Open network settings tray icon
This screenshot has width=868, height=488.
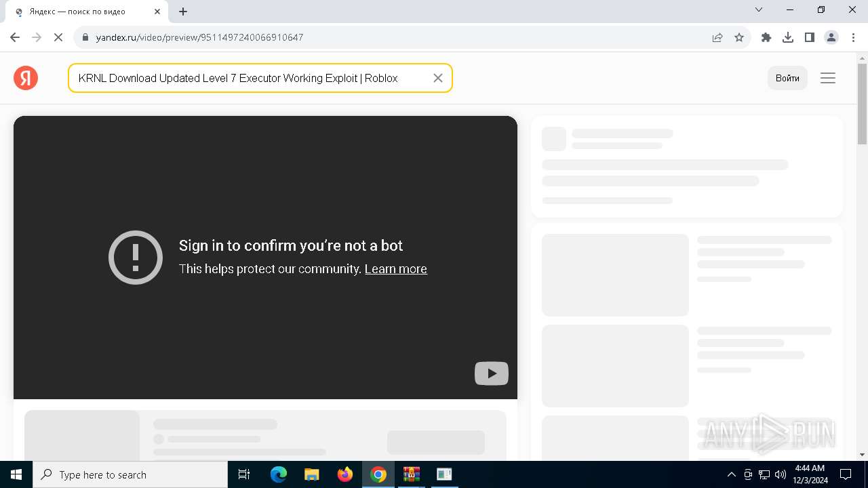(x=764, y=474)
